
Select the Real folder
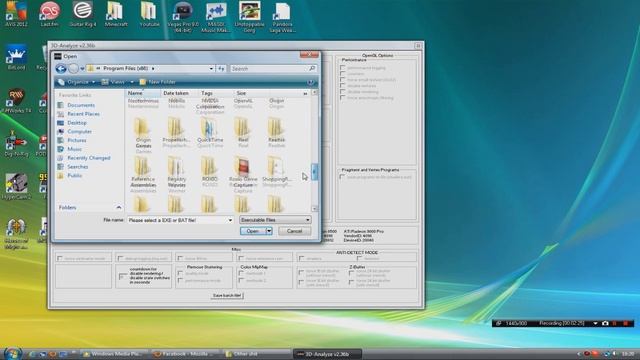243,131
